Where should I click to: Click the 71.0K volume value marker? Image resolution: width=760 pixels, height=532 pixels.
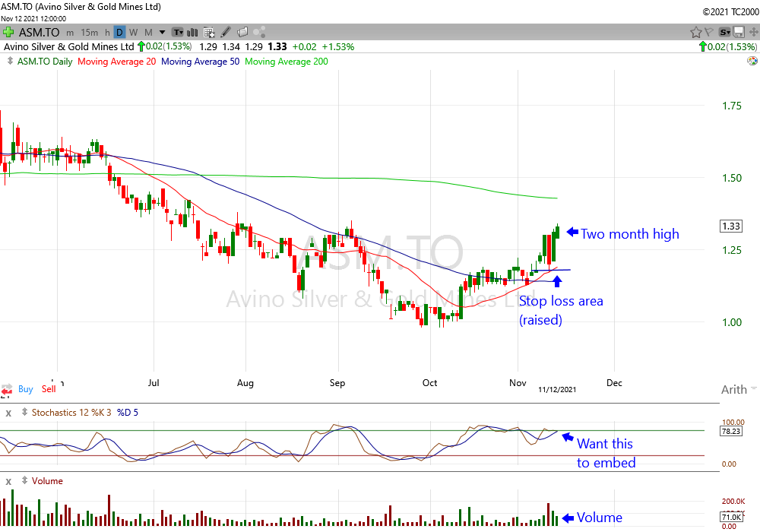click(731, 517)
